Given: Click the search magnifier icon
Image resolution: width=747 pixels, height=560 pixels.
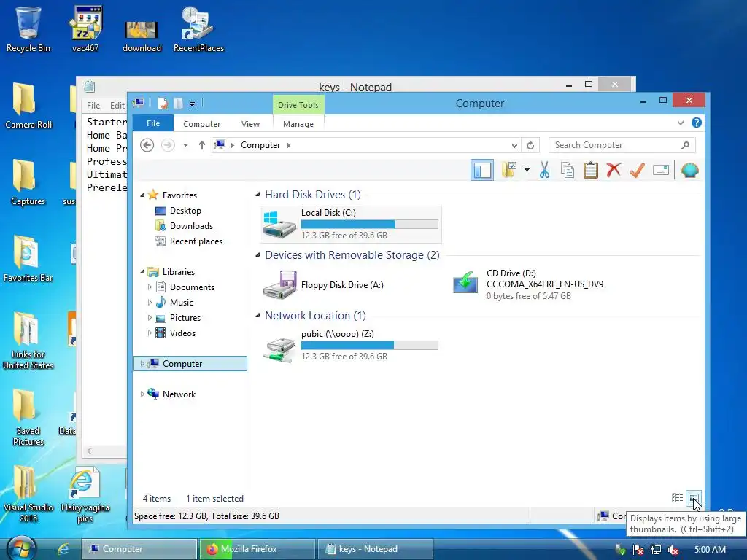Looking at the screenshot, I should [x=685, y=145].
